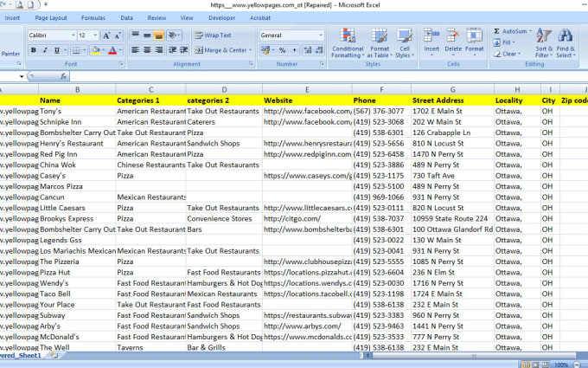The height and width of the screenshot is (368, 588).
Task: Open cell Format options
Action: click(475, 42)
